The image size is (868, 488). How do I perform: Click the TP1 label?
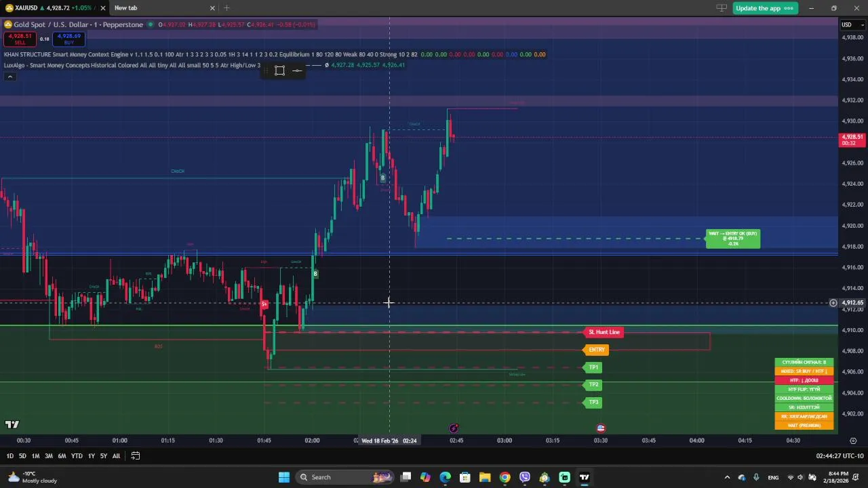point(593,367)
